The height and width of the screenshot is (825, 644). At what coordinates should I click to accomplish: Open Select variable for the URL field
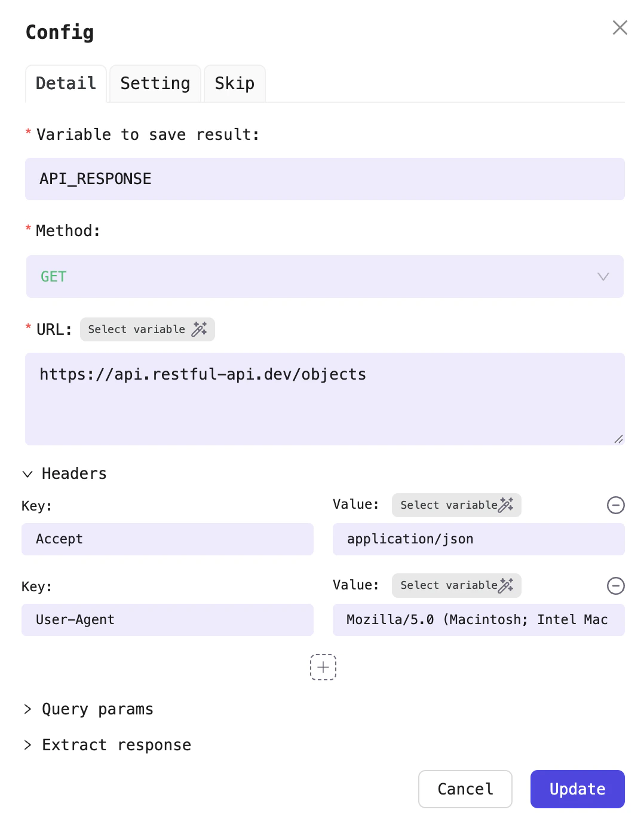(136, 329)
